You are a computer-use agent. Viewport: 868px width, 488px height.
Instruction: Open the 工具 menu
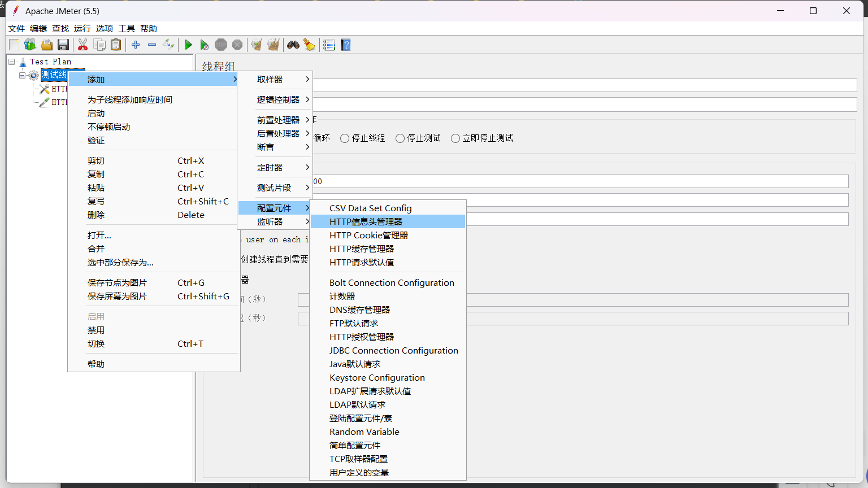point(127,29)
